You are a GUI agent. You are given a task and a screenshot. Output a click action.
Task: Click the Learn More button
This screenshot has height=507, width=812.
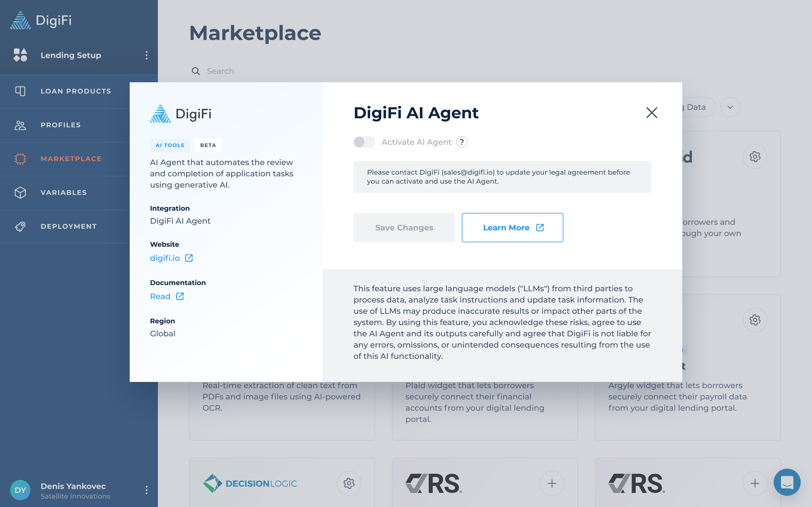click(x=512, y=228)
